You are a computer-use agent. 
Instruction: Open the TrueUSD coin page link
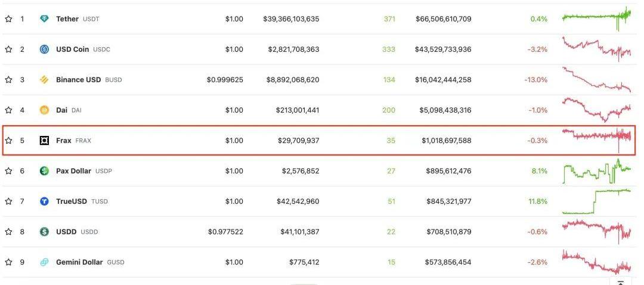tap(71, 202)
